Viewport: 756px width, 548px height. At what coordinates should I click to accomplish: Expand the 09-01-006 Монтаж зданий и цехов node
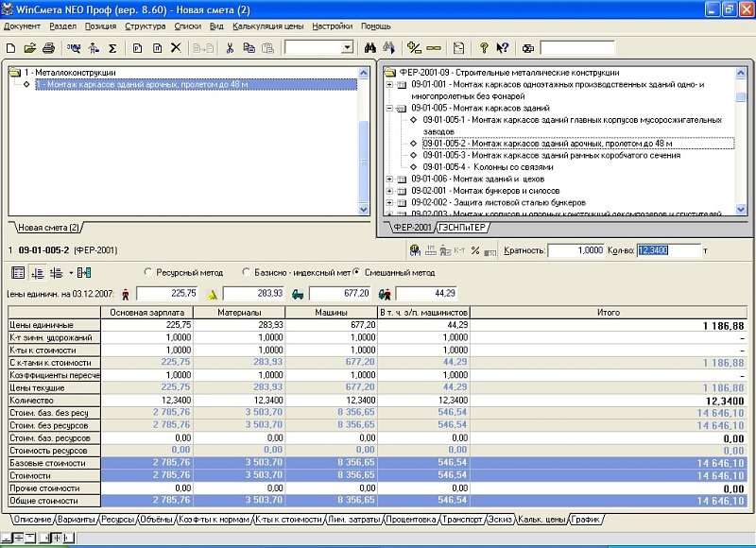click(x=389, y=180)
